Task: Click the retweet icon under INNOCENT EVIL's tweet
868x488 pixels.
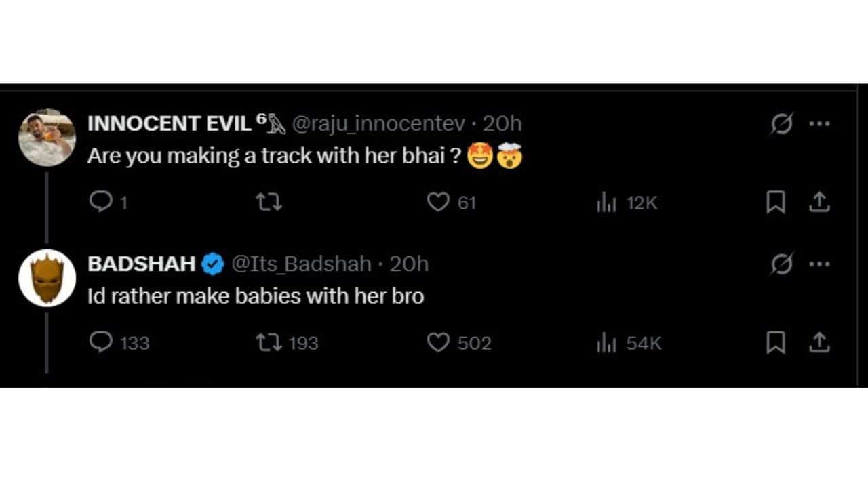Action: click(x=269, y=202)
